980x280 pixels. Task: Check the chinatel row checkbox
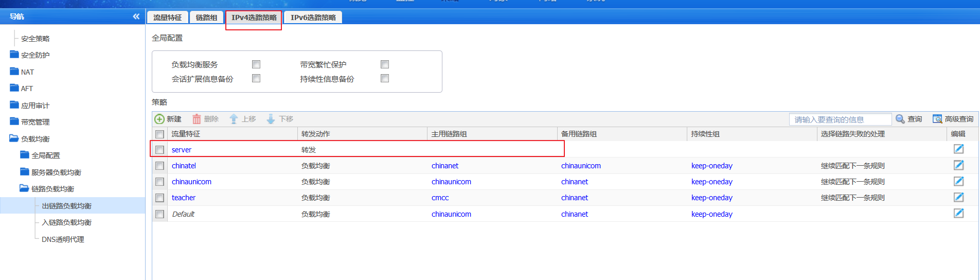click(x=160, y=166)
